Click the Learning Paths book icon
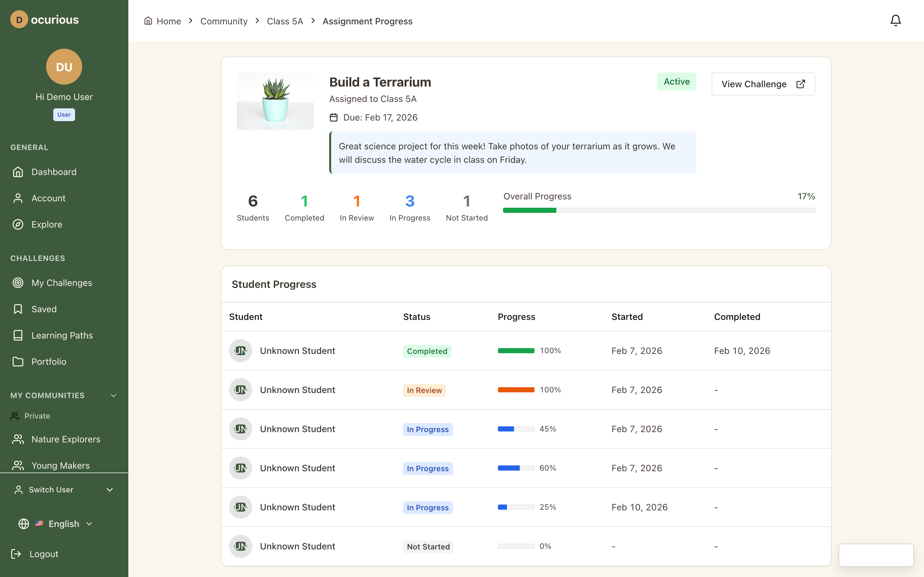The image size is (924, 577). pyautogui.click(x=18, y=335)
